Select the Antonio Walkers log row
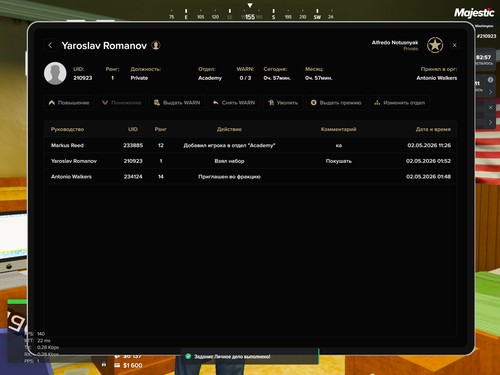Viewport: 500px width, 375px height. coord(250,177)
